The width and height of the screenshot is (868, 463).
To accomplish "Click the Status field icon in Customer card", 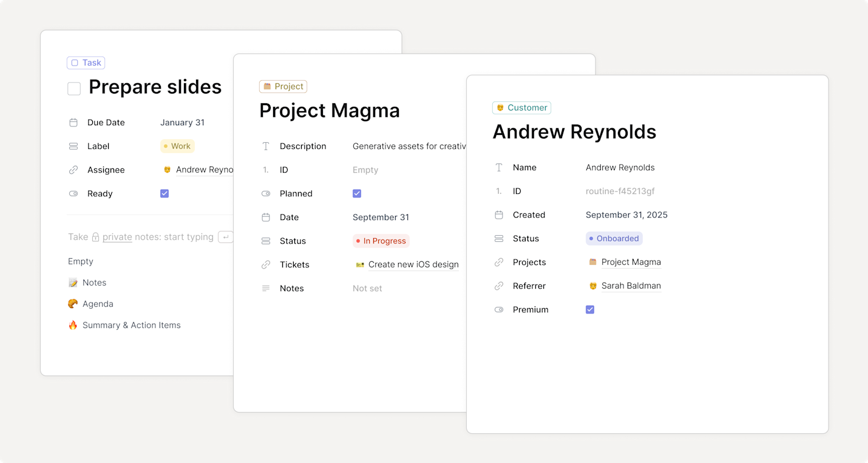I will 499,239.
